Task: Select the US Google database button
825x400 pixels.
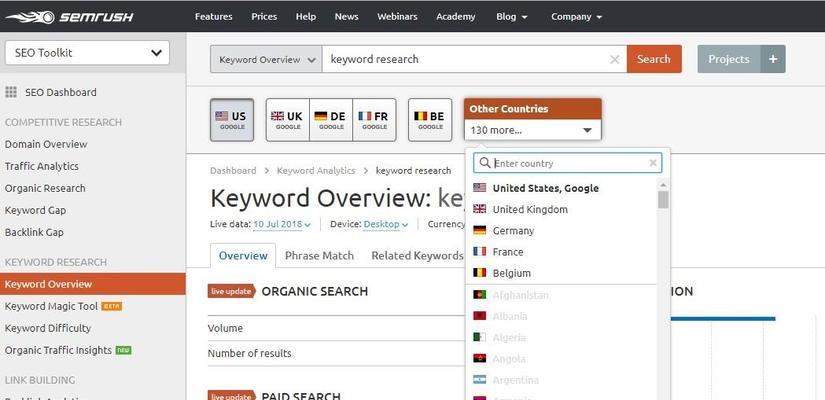Action: 232,120
